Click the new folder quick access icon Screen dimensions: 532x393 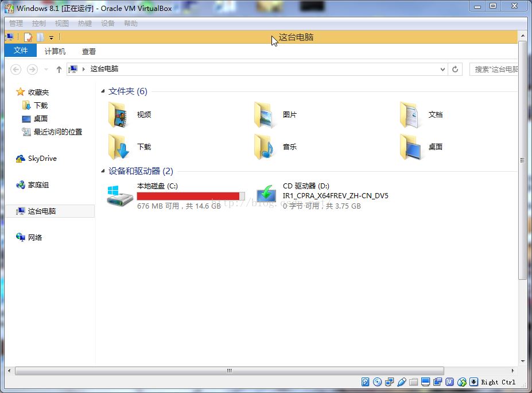tap(40, 37)
